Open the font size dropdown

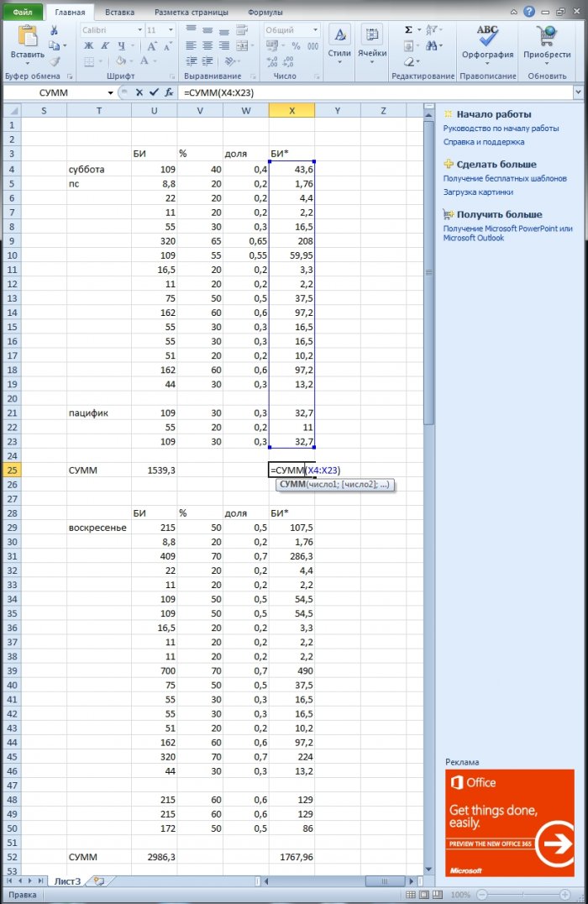171,30
